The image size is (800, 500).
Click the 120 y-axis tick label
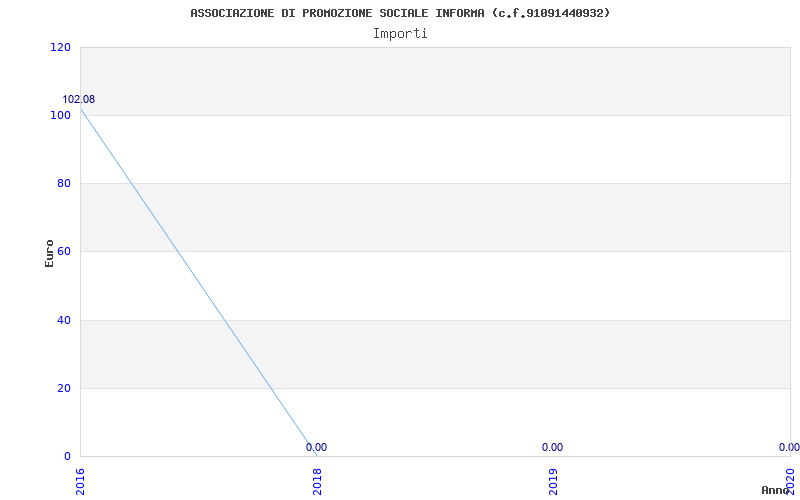click(x=60, y=47)
